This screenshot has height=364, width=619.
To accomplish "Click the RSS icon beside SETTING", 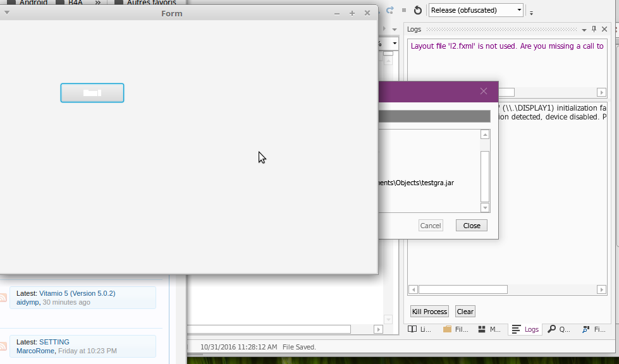I will point(3,346).
